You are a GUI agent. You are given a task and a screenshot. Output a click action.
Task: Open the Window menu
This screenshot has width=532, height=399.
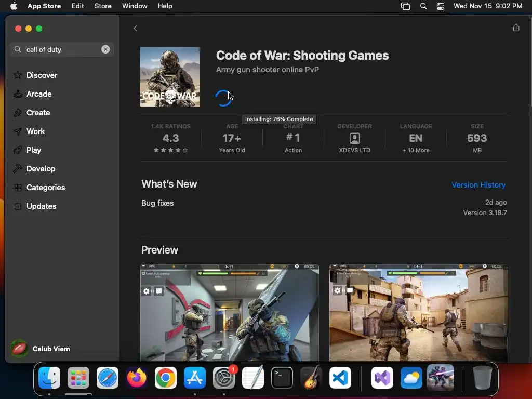click(135, 6)
